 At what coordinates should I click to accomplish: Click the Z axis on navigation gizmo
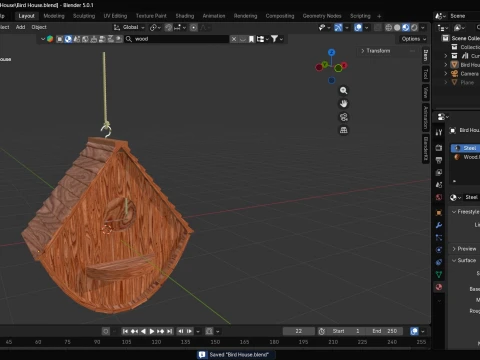point(331,52)
